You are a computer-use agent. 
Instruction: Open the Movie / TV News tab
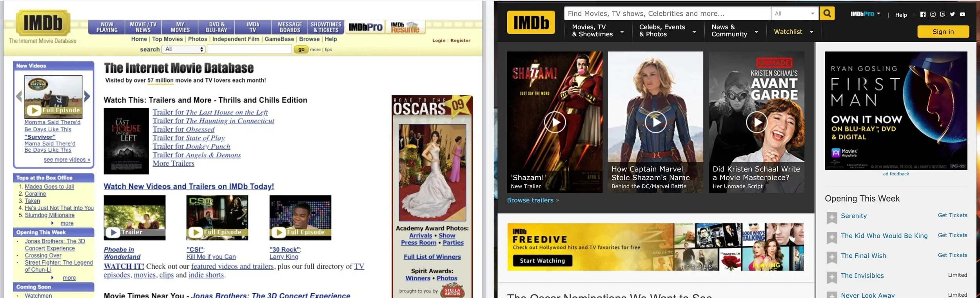click(x=143, y=27)
